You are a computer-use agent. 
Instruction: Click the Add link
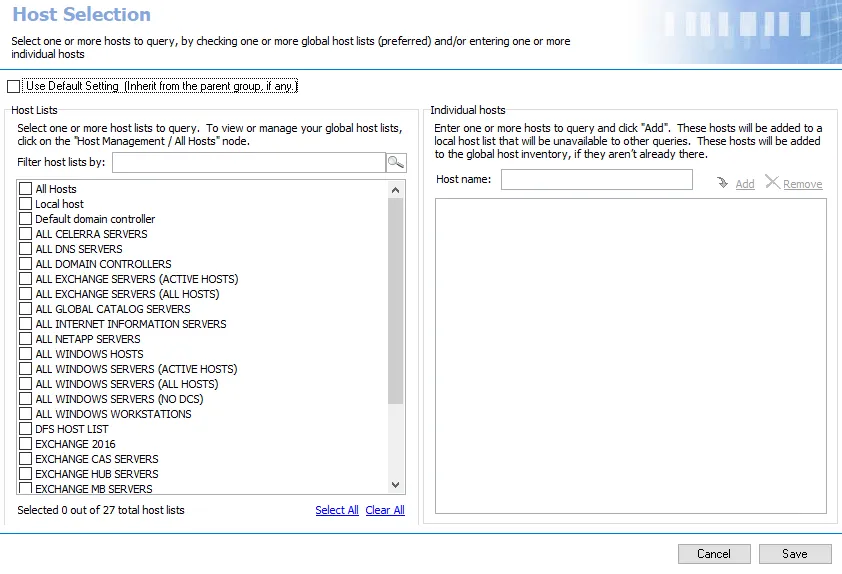[745, 184]
